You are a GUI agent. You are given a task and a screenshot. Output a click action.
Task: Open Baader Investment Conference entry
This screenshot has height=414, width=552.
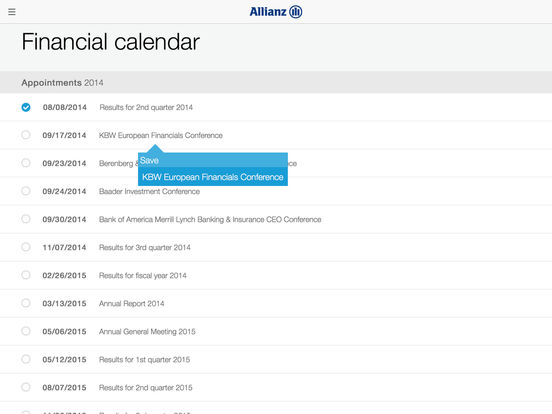[x=149, y=192]
